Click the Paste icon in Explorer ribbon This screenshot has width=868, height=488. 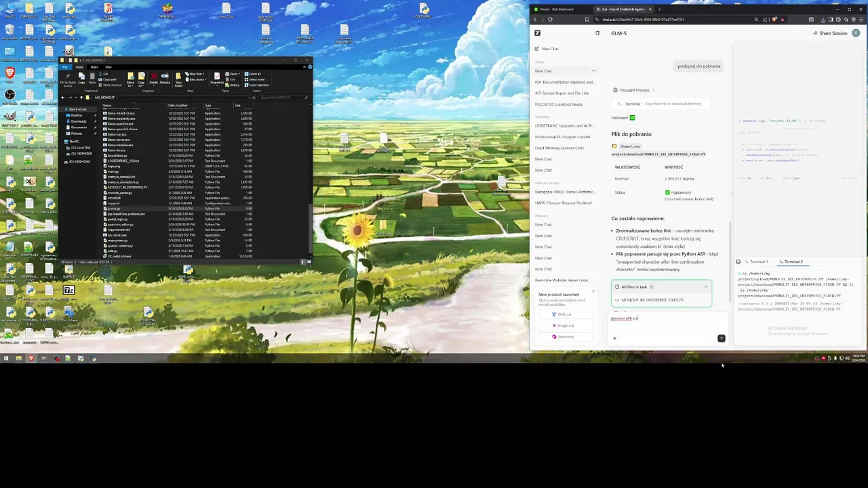(x=92, y=77)
